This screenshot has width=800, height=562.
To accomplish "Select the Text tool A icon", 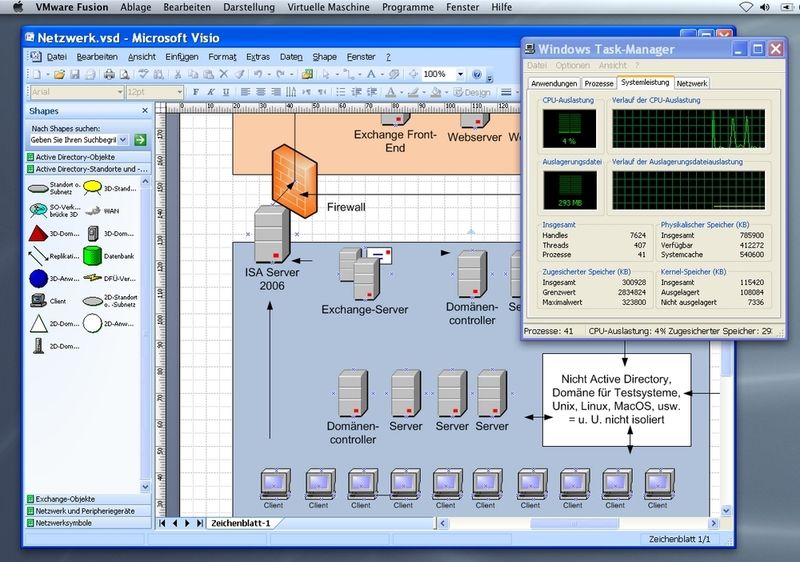I will coord(371,74).
